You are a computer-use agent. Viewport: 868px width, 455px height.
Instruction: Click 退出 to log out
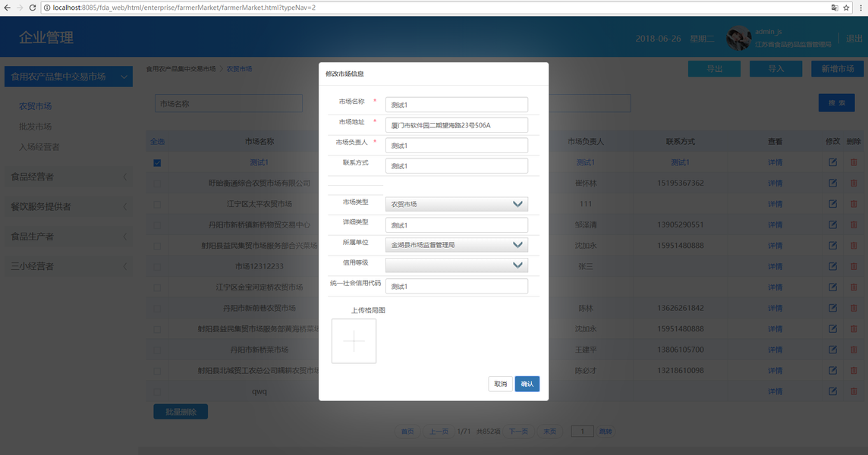click(x=854, y=38)
